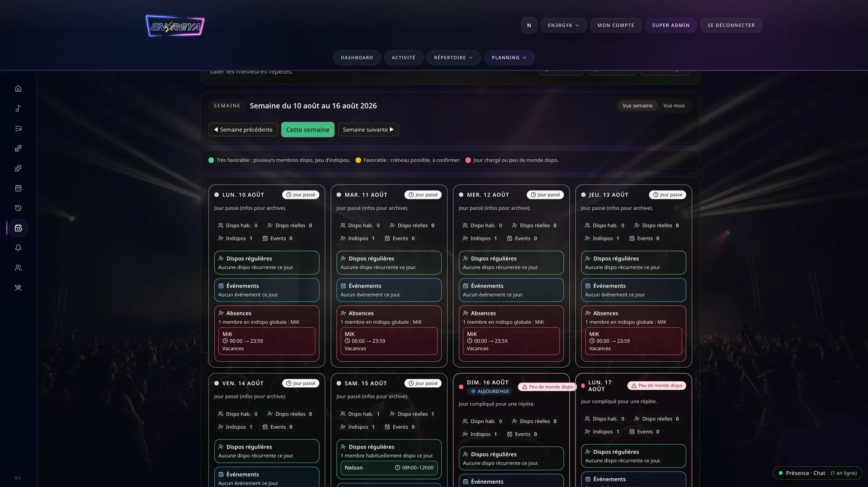Image resolution: width=868 pixels, height=487 pixels.
Task: Expand the EN3RGYA band dropdown
Action: click(x=563, y=25)
